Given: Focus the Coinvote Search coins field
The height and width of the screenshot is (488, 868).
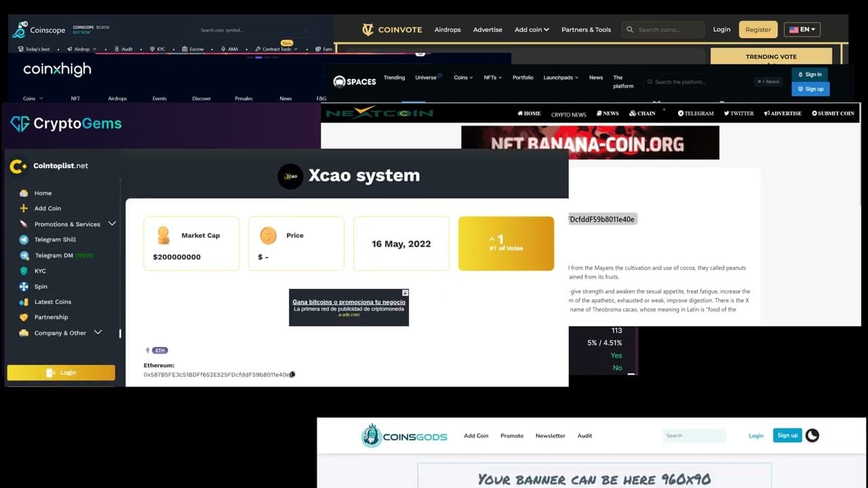Looking at the screenshot, I should coord(663,30).
